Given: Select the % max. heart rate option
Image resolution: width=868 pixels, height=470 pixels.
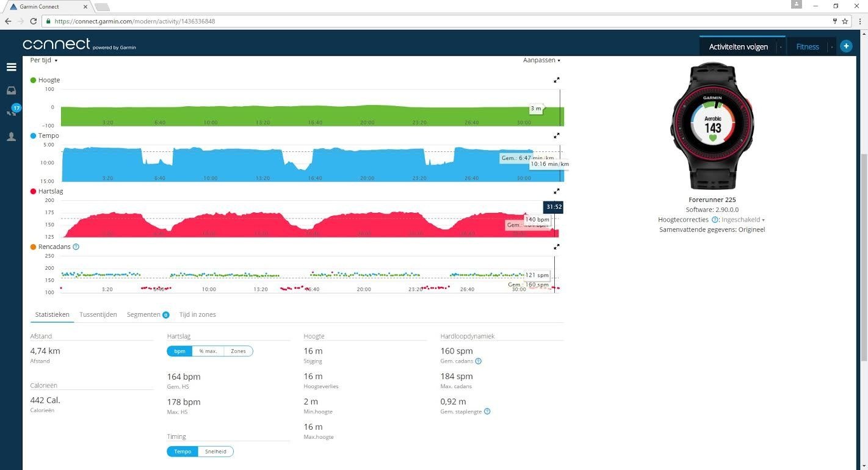Looking at the screenshot, I should 208,351.
